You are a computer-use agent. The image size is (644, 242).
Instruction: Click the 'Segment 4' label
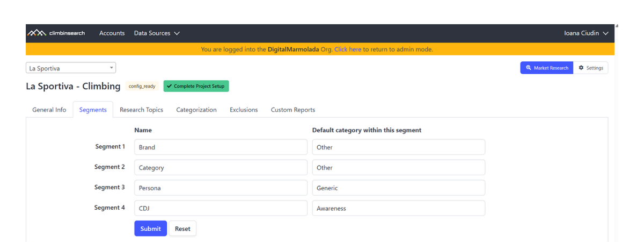point(109,208)
